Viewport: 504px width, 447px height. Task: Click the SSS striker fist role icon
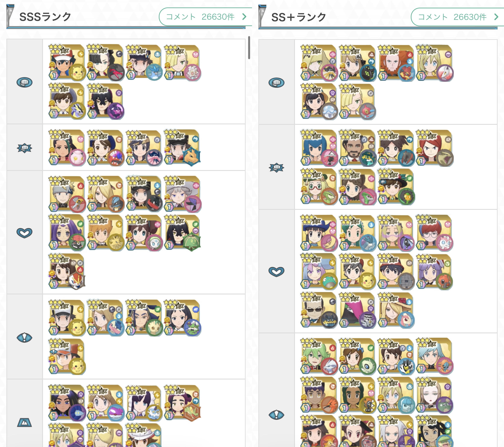tap(24, 82)
